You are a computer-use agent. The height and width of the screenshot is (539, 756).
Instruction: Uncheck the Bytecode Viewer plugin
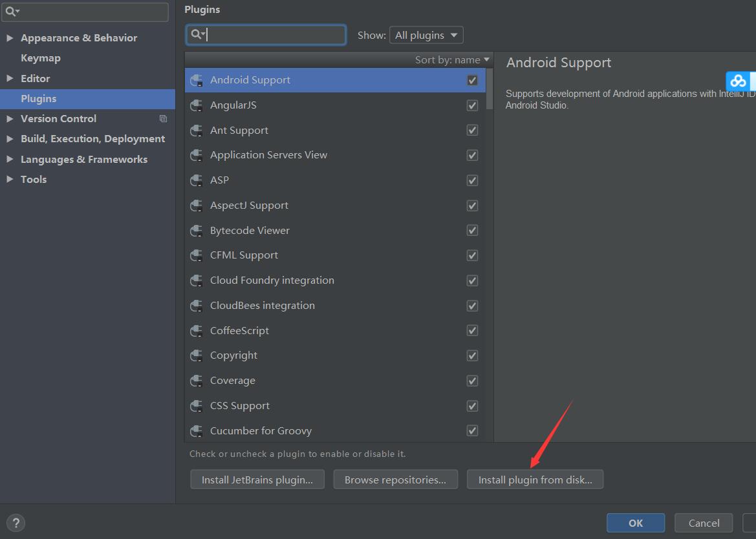[473, 230]
